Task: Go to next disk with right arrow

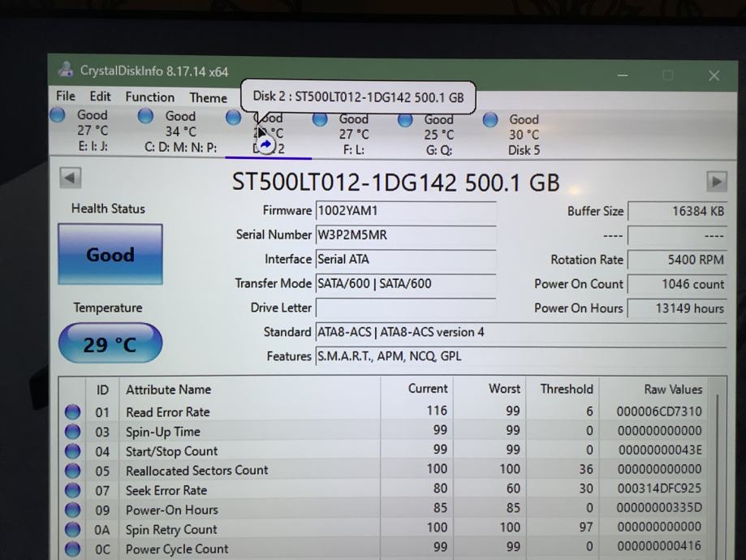Action: [x=717, y=181]
